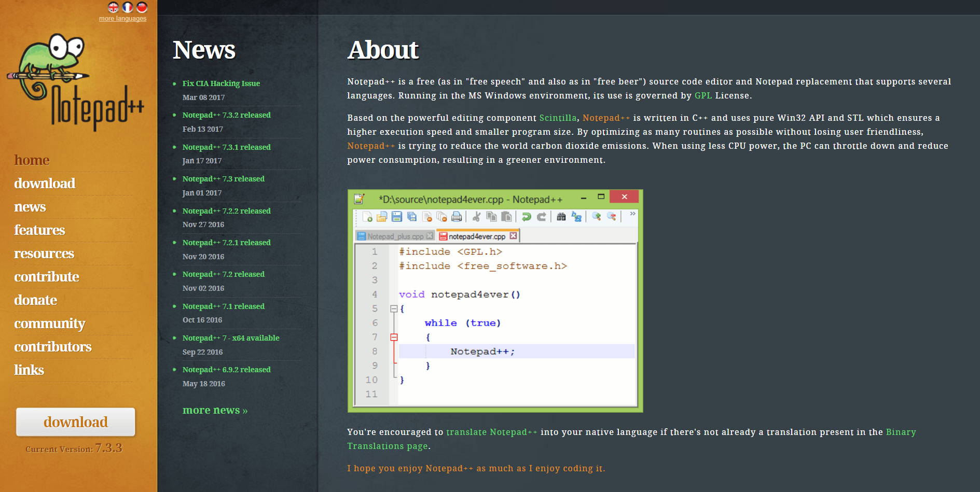Click the more news » link
The image size is (980, 492).
tap(215, 410)
